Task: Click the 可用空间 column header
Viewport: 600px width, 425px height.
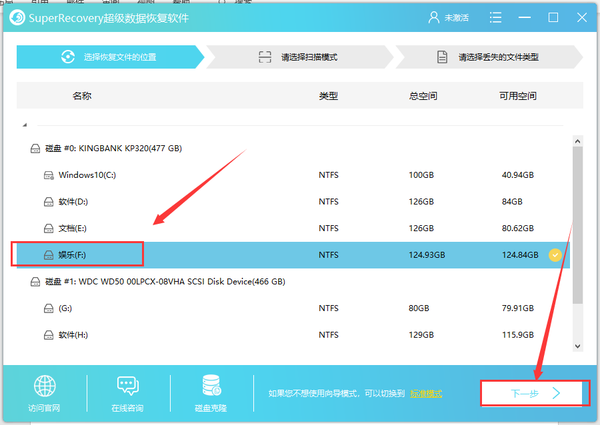Action: (x=518, y=96)
